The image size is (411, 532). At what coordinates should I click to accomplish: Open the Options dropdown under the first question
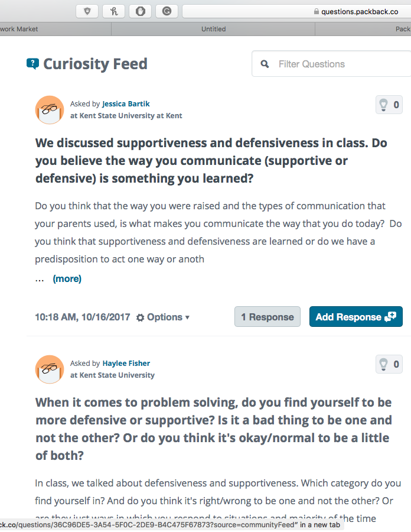point(163,317)
